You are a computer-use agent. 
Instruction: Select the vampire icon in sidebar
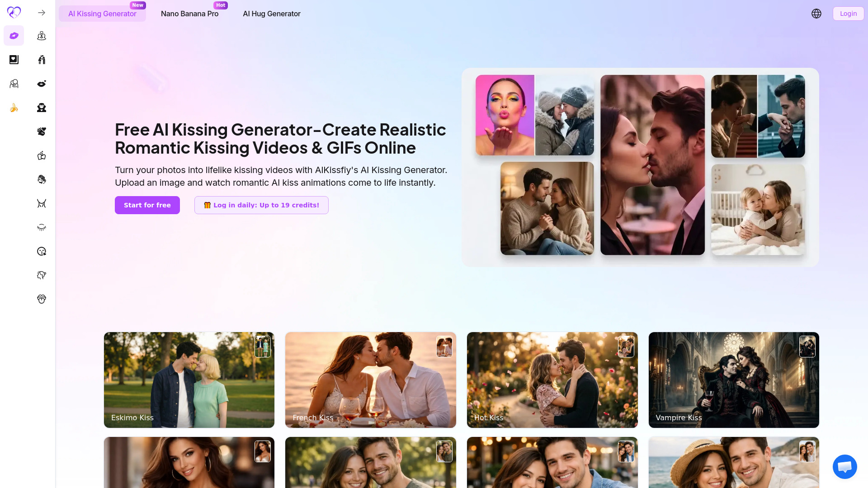(x=42, y=108)
